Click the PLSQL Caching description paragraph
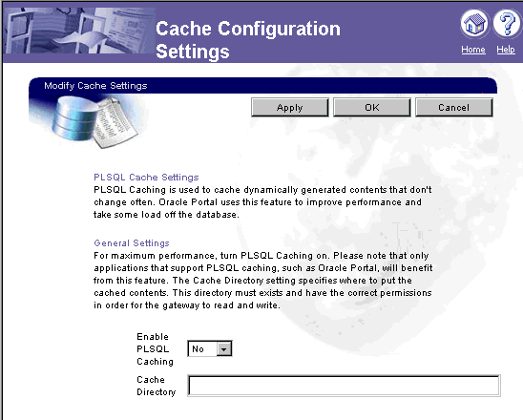This screenshot has width=523, height=420. pyautogui.click(x=262, y=202)
